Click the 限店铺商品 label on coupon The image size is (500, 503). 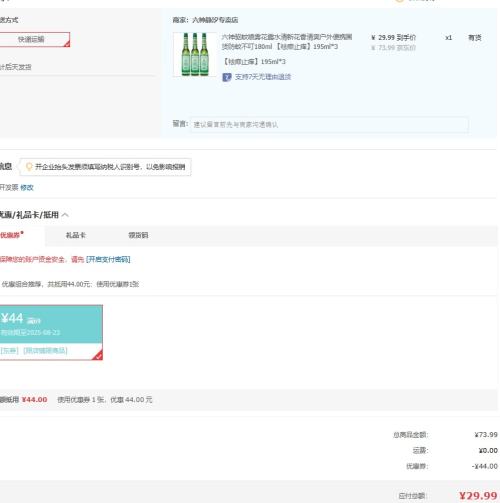point(45,350)
